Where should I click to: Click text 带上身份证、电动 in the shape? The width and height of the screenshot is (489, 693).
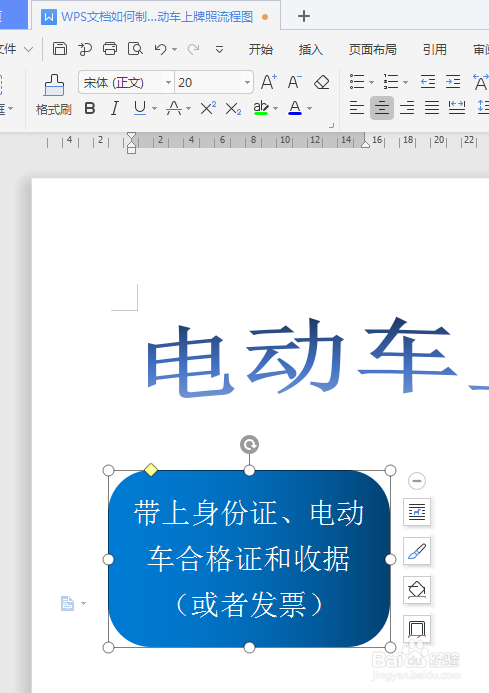(x=249, y=514)
